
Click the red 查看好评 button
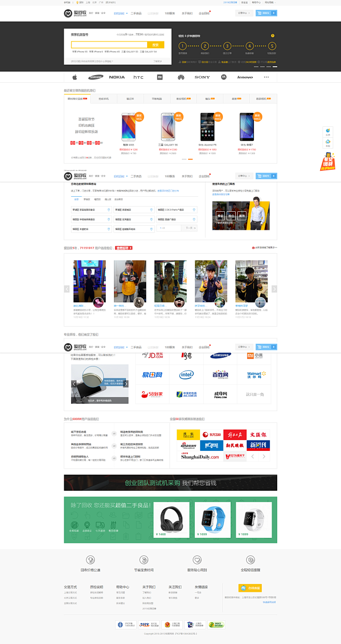click(124, 248)
